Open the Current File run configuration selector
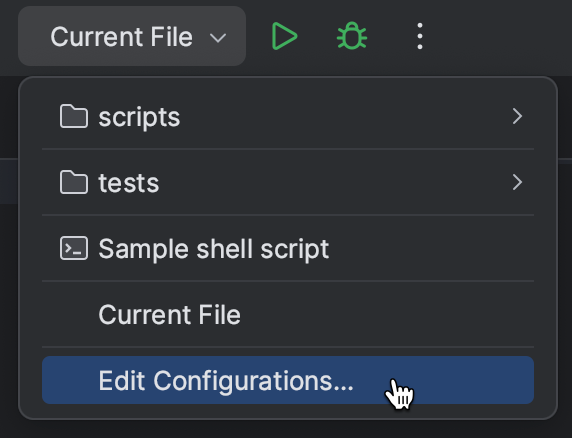The image size is (572, 438). click(x=132, y=36)
